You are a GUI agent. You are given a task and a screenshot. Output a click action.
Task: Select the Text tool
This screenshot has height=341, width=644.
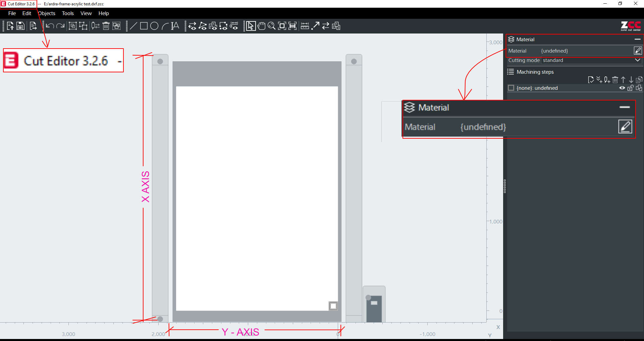(x=175, y=26)
